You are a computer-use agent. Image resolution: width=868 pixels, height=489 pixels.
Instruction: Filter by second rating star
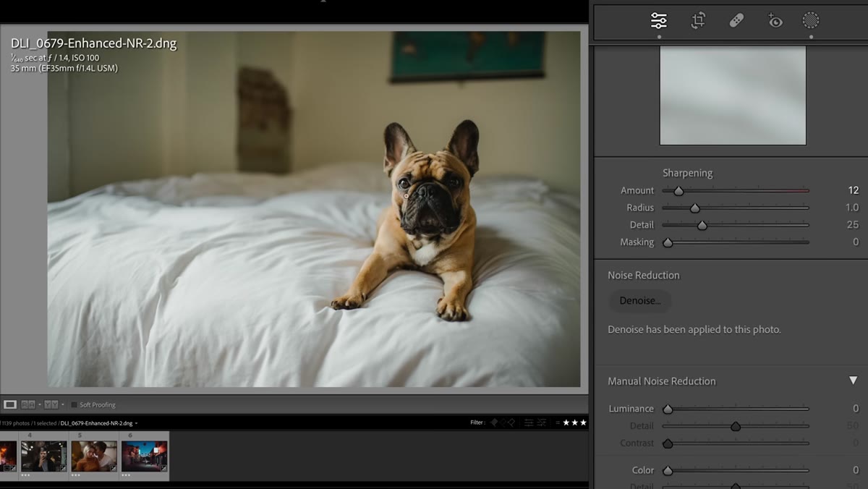click(575, 422)
